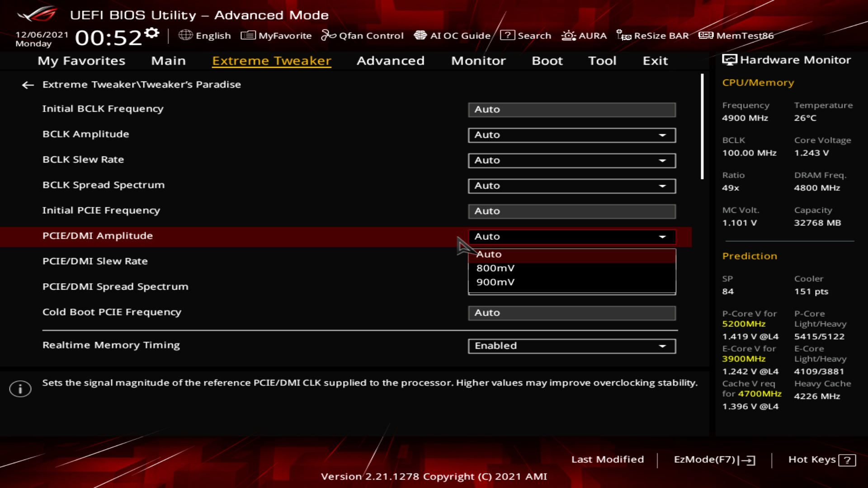Screen dimensions: 868x488
Task: Click the clock settings gear icon
Action: tap(152, 33)
